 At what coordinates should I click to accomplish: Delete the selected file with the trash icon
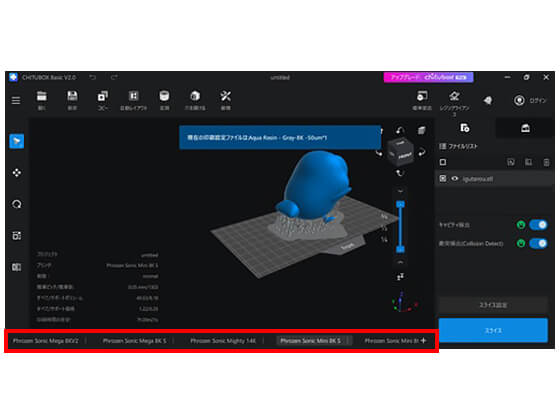pyautogui.click(x=546, y=162)
